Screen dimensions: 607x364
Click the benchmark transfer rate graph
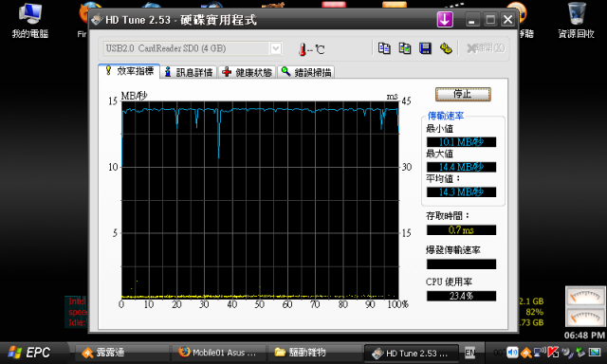click(x=260, y=200)
